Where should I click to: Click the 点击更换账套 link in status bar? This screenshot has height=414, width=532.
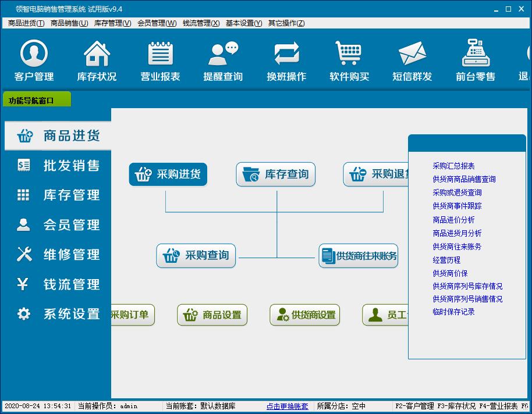click(288, 406)
